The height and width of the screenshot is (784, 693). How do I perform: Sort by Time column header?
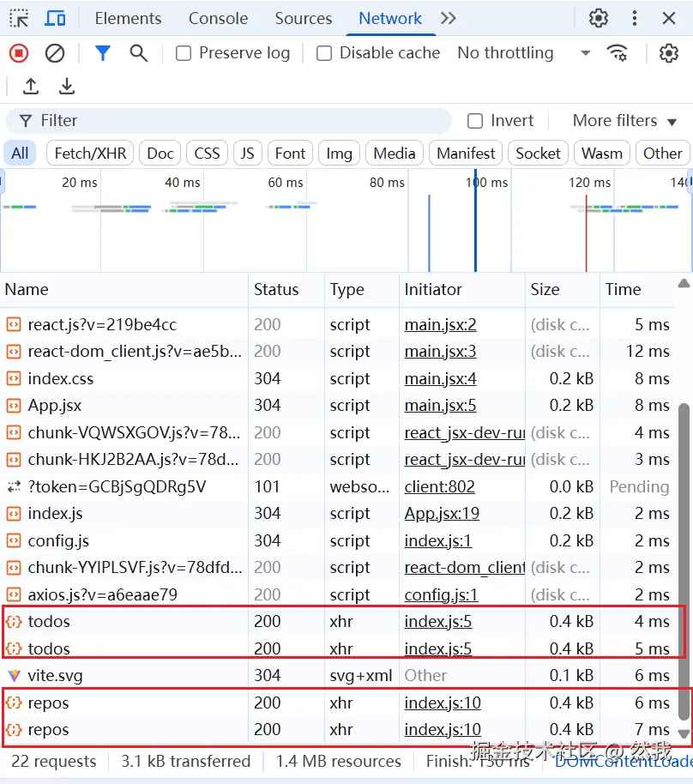(x=637, y=290)
